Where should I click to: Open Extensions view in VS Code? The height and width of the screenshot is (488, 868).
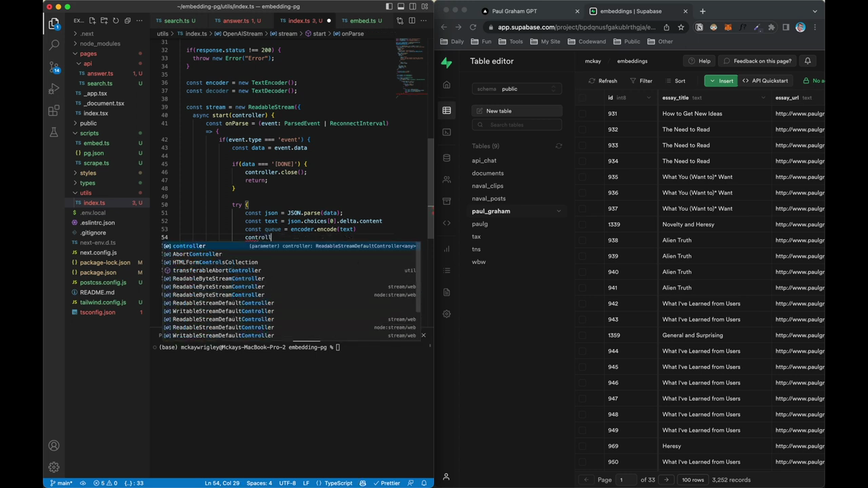(54, 110)
